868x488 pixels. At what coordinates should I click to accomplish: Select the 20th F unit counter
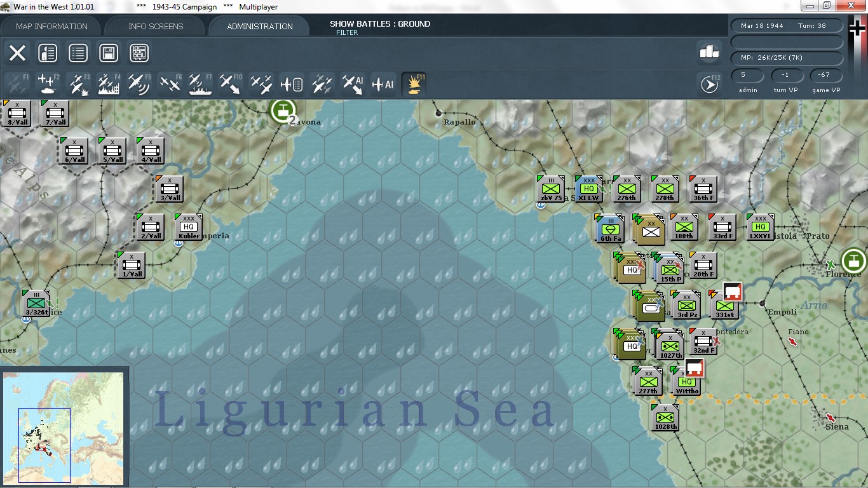(703, 266)
